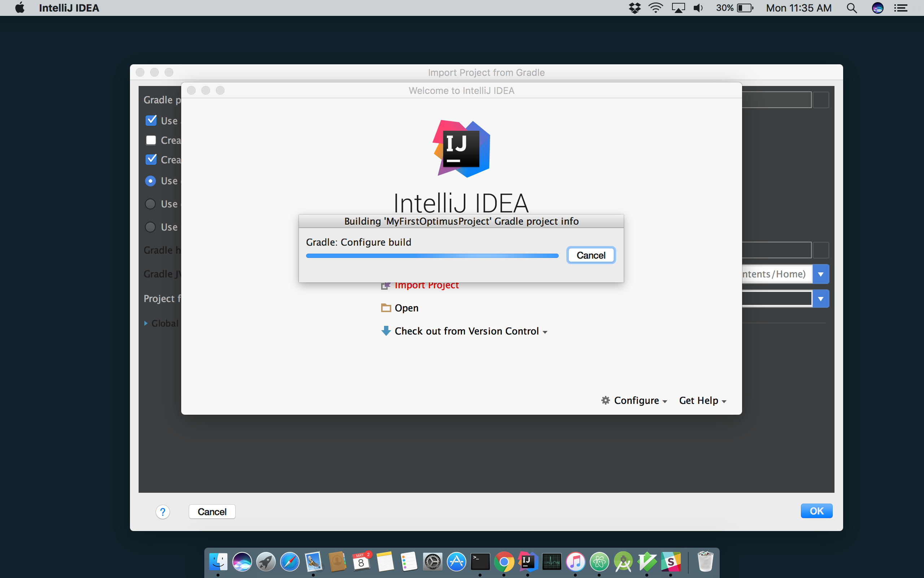
Task: Open the Project format dropdown arrow
Action: [820, 298]
